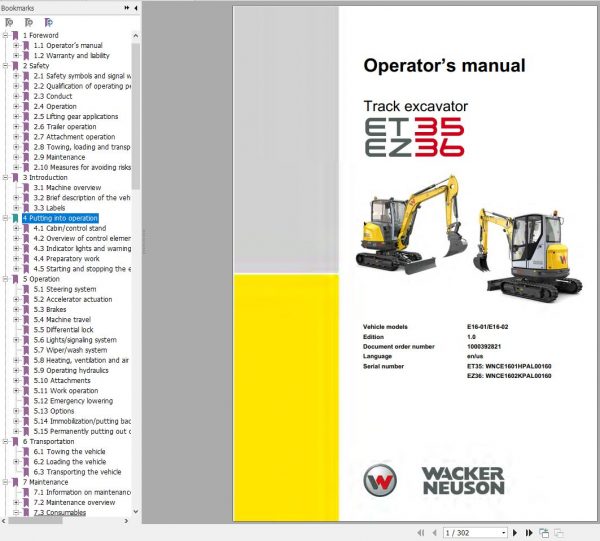Viewport: 600px width, 541px height.
Task: Open bookmark 3.1 Machine overview
Action: (67, 187)
